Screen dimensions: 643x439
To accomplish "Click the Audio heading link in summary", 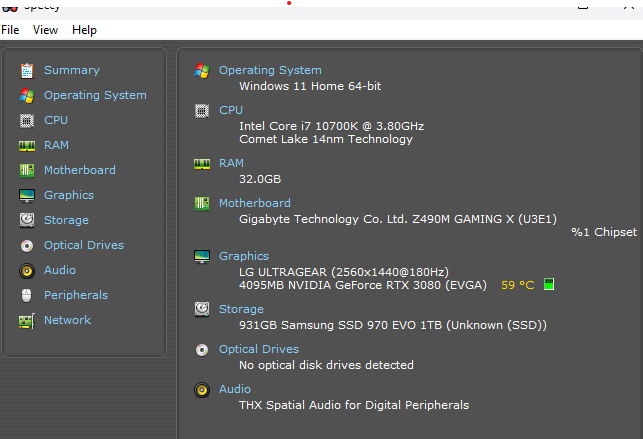I will coord(235,389).
